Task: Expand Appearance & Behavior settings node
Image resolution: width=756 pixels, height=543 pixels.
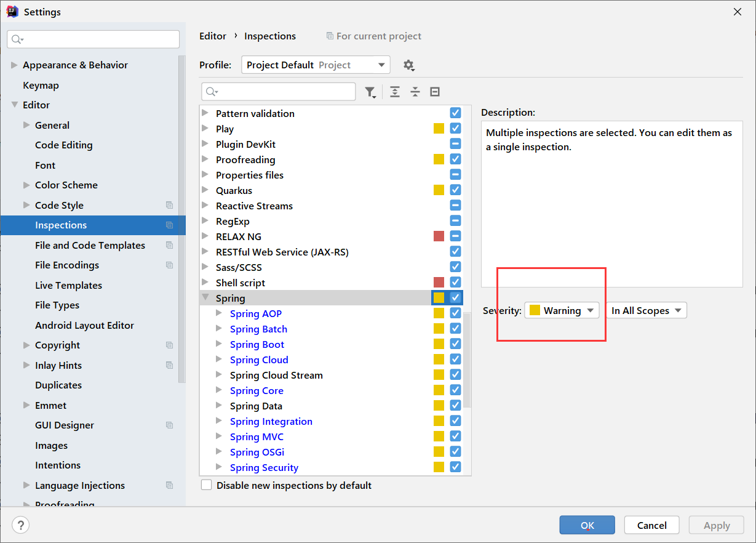Action: click(14, 65)
